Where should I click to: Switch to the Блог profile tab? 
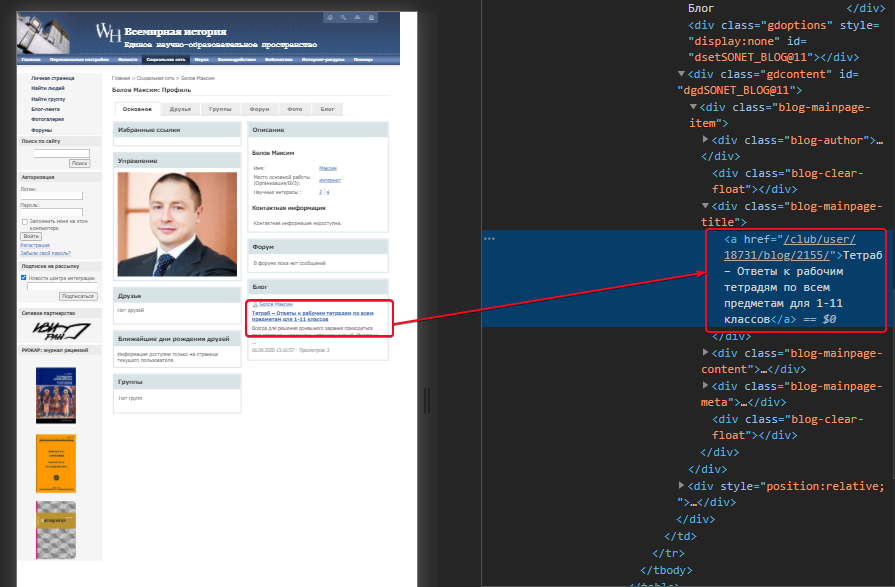327,109
